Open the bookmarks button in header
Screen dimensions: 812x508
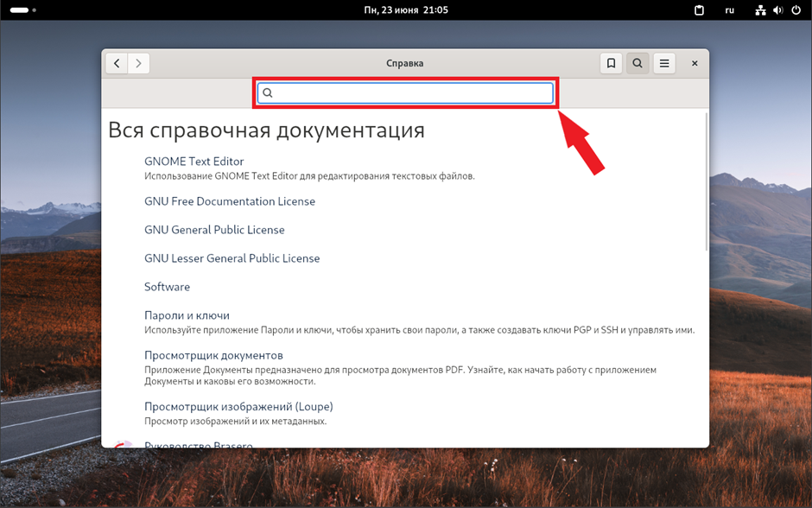coord(611,63)
